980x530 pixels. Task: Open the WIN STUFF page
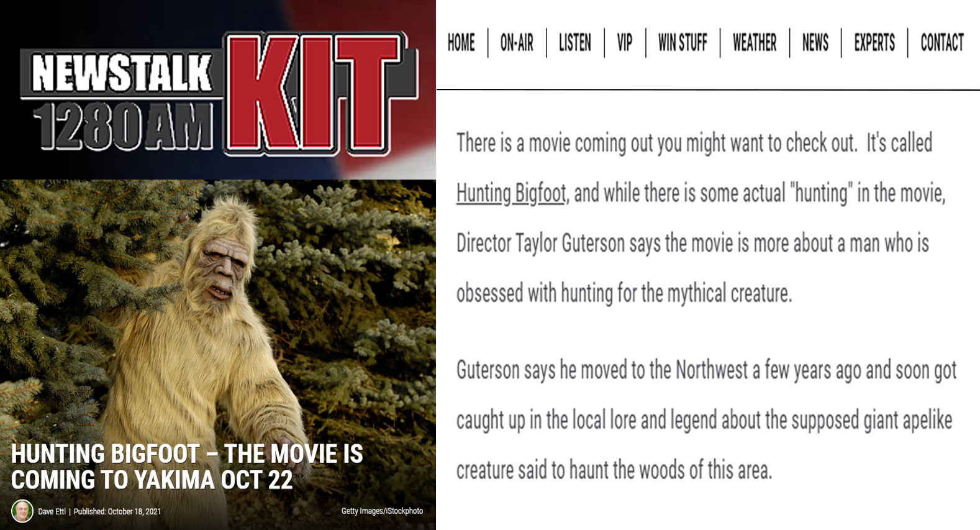pos(683,43)
